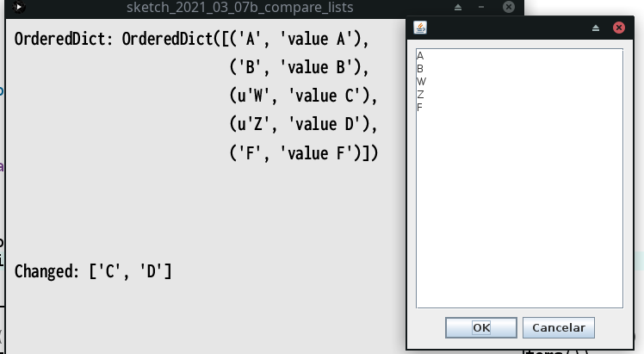Highlight item F in the list
The width and height of the screenshot is (644, 354).
pos(420,108)
